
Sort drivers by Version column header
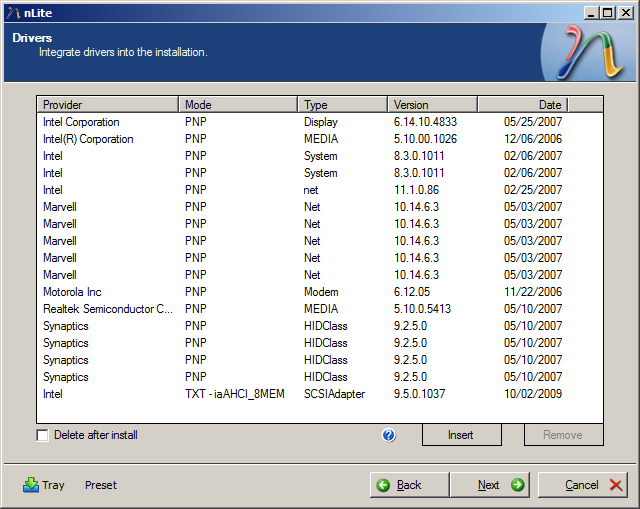[x=432, y=105]
